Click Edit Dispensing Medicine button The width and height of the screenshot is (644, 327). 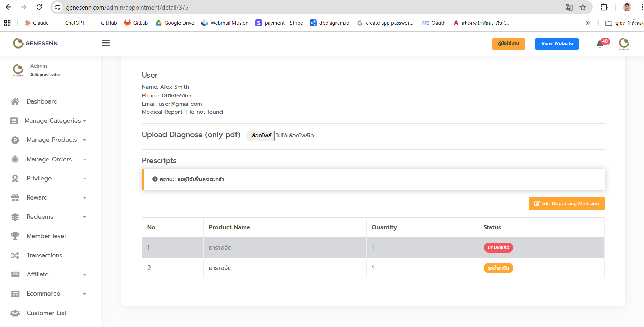[566, 204]
